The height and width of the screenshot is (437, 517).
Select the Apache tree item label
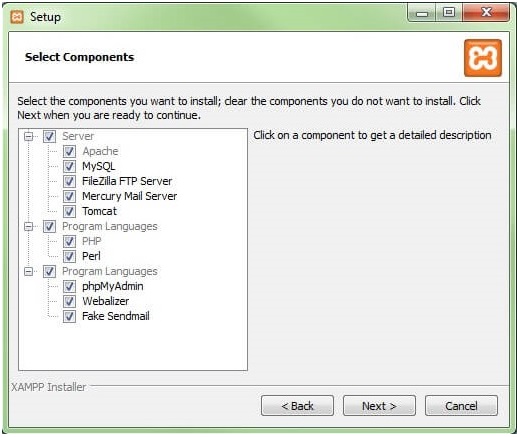(x=100, y=151)
